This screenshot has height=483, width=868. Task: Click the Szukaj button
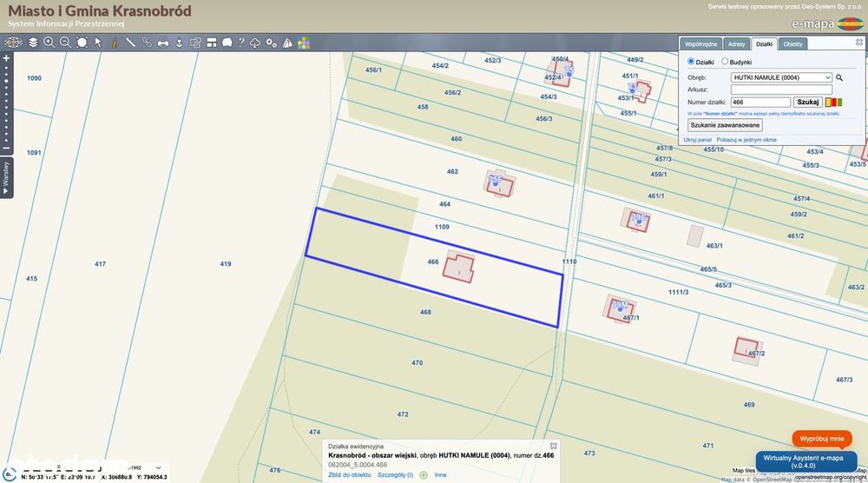point(807,102)
